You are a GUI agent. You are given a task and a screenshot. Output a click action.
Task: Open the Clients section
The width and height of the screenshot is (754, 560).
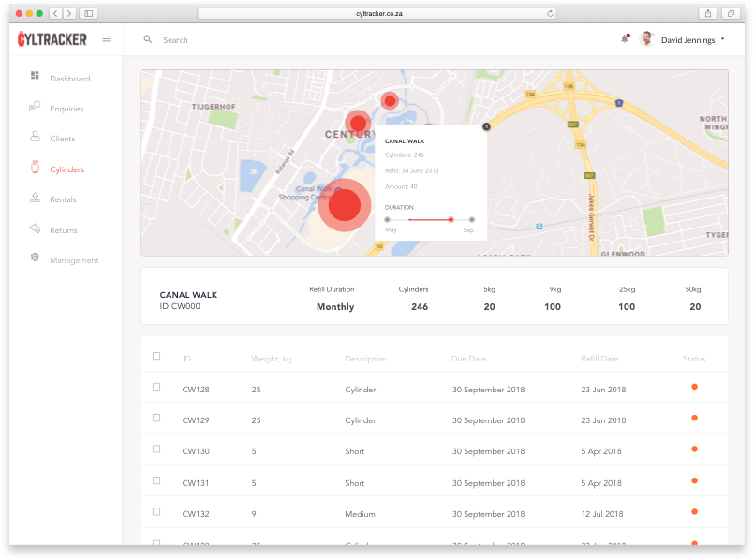63,139
